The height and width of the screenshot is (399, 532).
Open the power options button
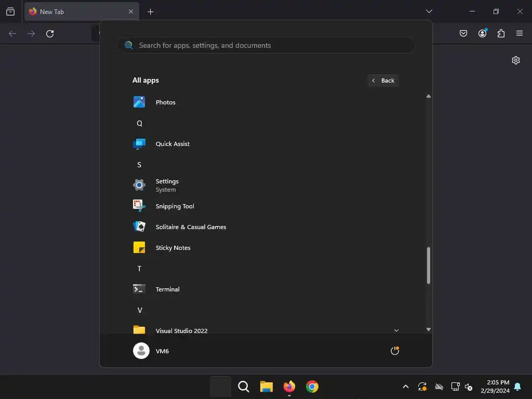395,351
